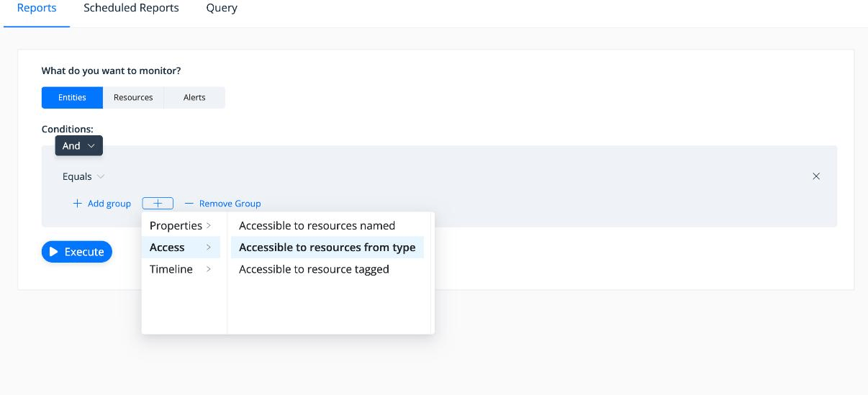Image resolution: width=868 pixels, height=395 pixels.
Task: Click the chevron beside Timeline
Action: [209, 269]
